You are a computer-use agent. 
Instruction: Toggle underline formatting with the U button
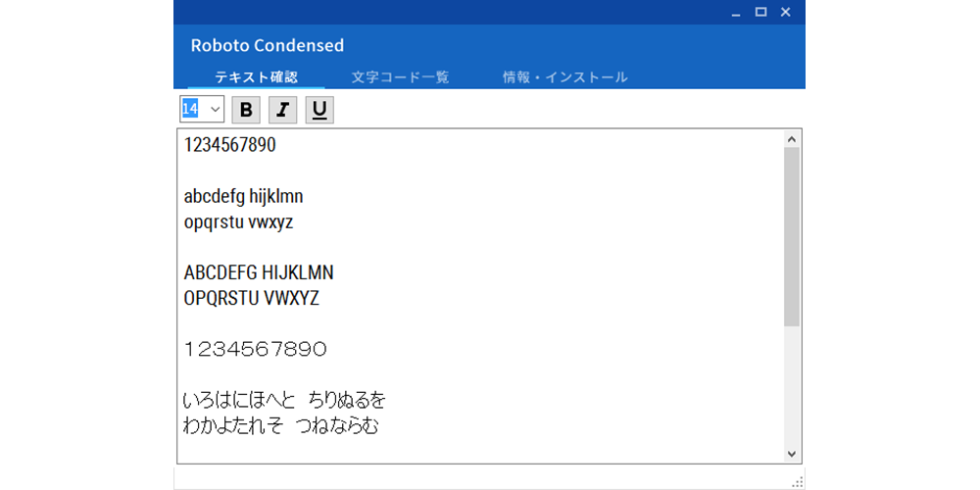(319, 110)
